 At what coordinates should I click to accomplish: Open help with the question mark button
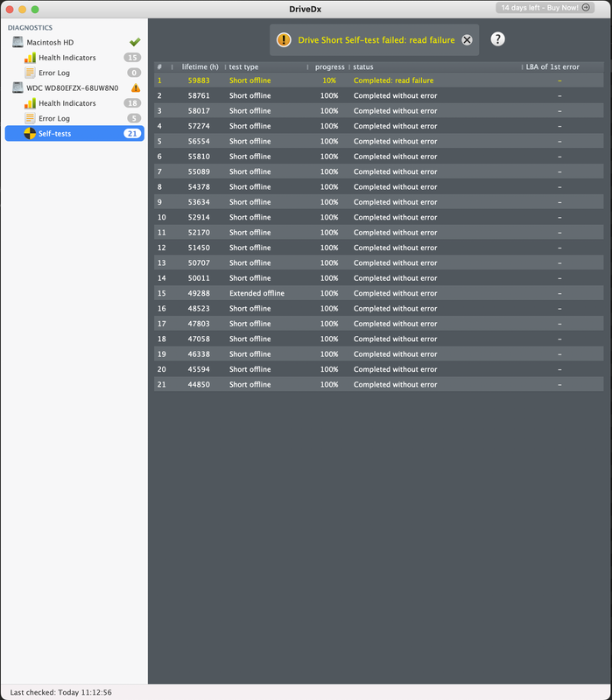(x=497, y=39)
